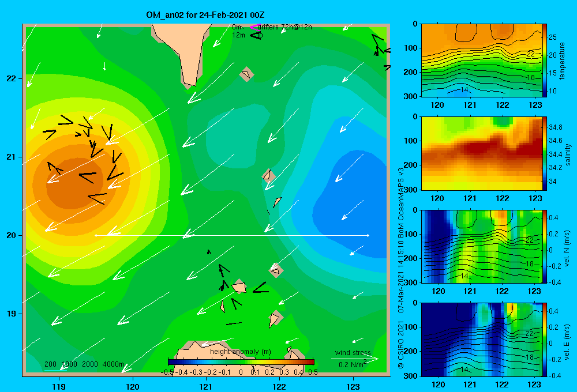Click the "© CSIRO 2021" copyright text
577x392 pixels.
401,344
